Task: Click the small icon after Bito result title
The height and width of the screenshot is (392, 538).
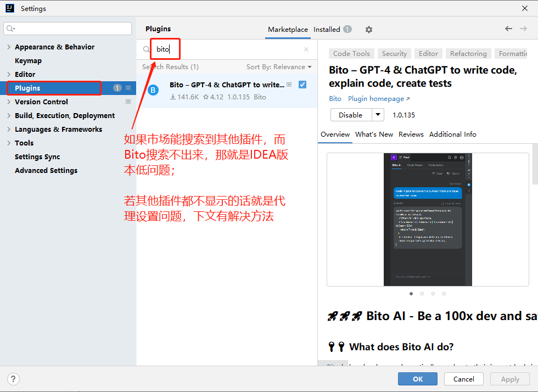Action: click(289, 85)
